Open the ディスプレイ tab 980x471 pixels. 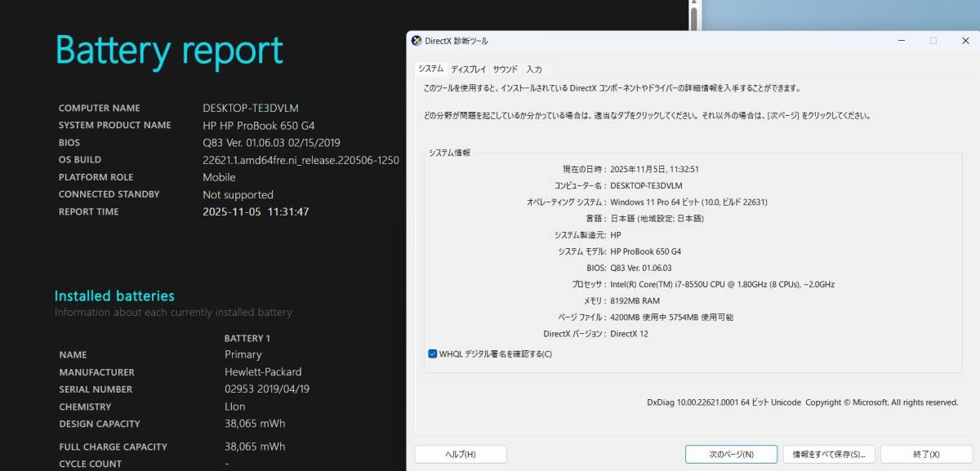(x=468, y=69)
